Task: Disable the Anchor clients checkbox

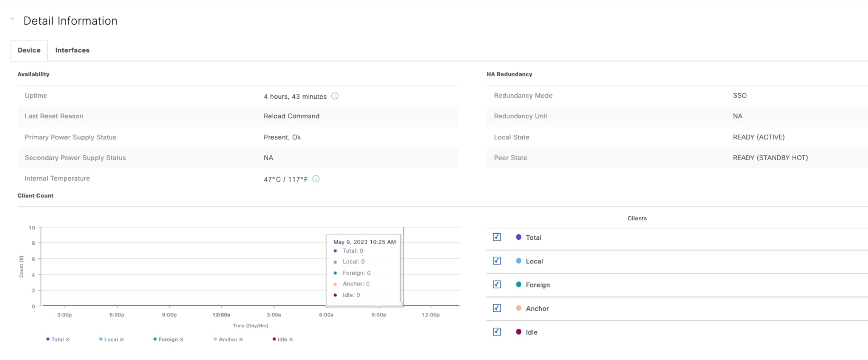Action: [x=497, y=308]
